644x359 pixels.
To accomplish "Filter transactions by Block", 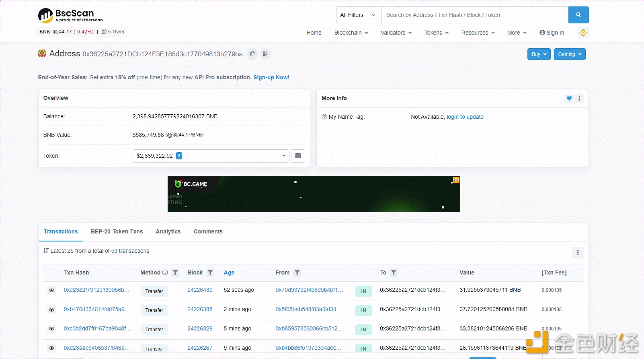I will pos(210,272).
